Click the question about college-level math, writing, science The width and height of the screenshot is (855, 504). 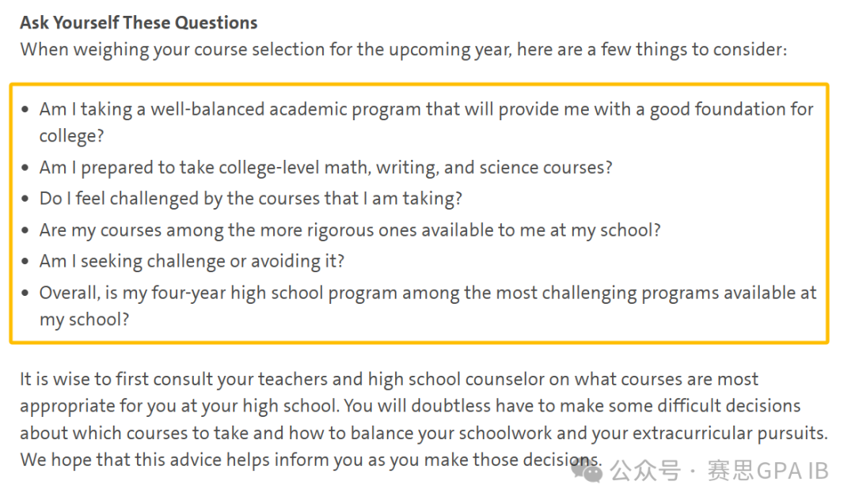click(325, 168)
